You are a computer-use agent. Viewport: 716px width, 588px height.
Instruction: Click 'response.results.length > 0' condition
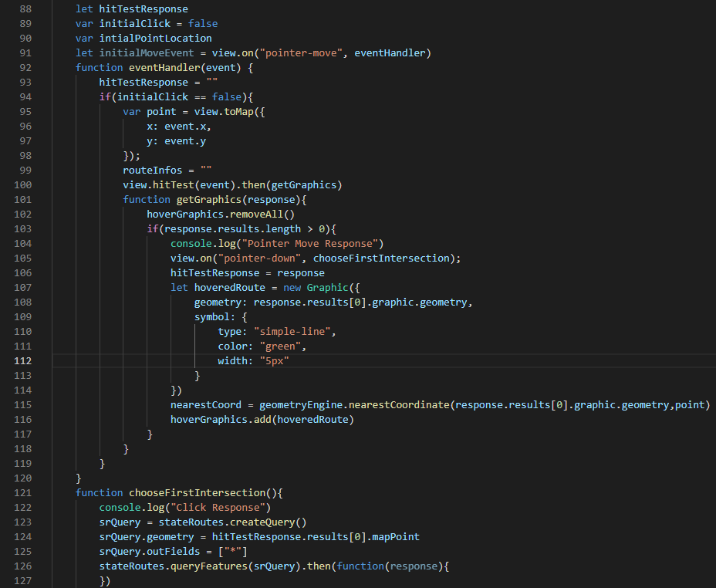pos(245,228)
